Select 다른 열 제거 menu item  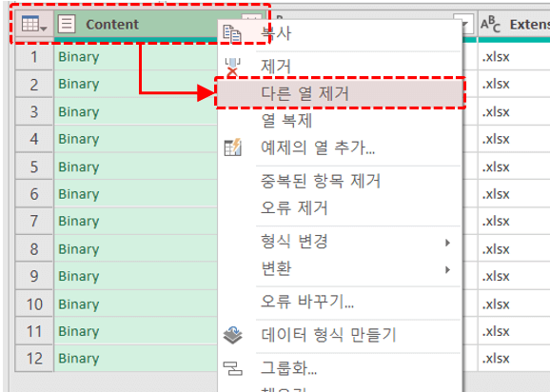tap(340, 93)
